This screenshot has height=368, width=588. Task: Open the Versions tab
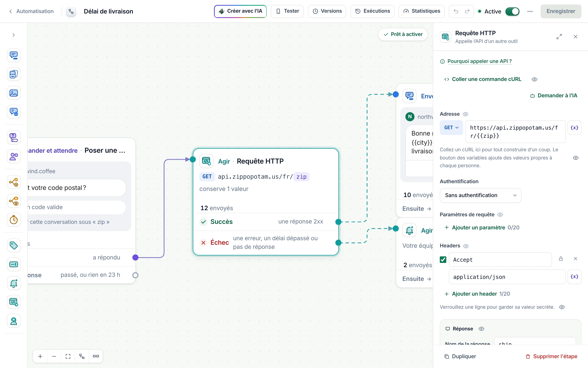pyautogui.click(x=327, y=11)
